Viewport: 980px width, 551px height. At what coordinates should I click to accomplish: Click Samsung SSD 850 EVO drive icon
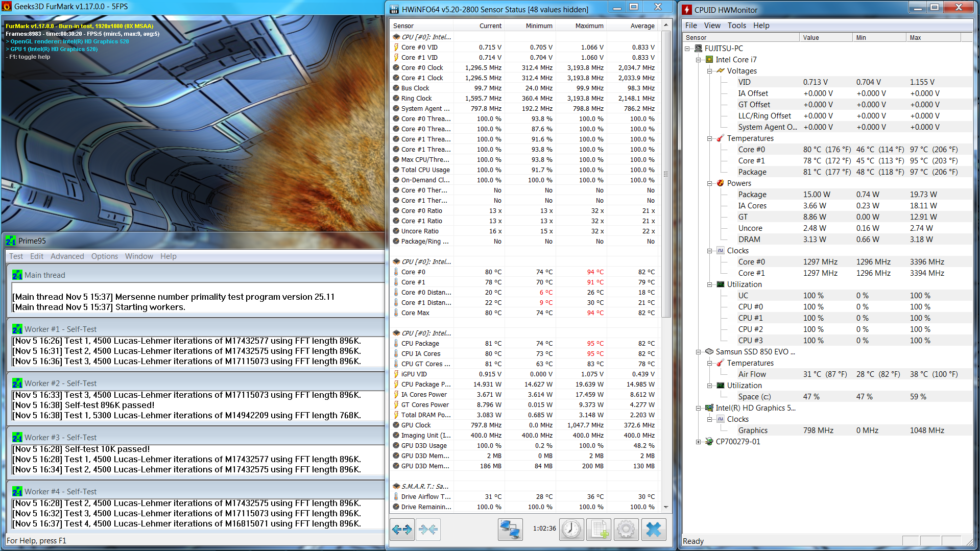pos(709,351)
